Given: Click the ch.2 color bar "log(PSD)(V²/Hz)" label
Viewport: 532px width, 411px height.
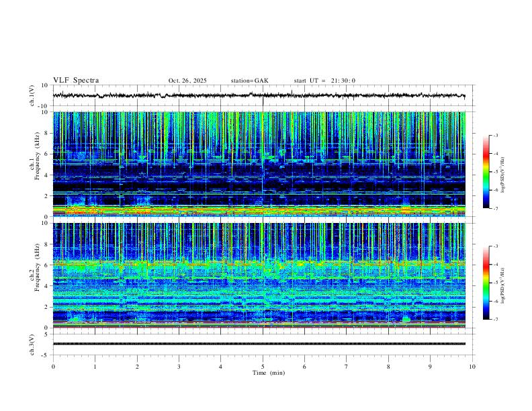Looking at the screenshot, I should click(x=504, y=285).
